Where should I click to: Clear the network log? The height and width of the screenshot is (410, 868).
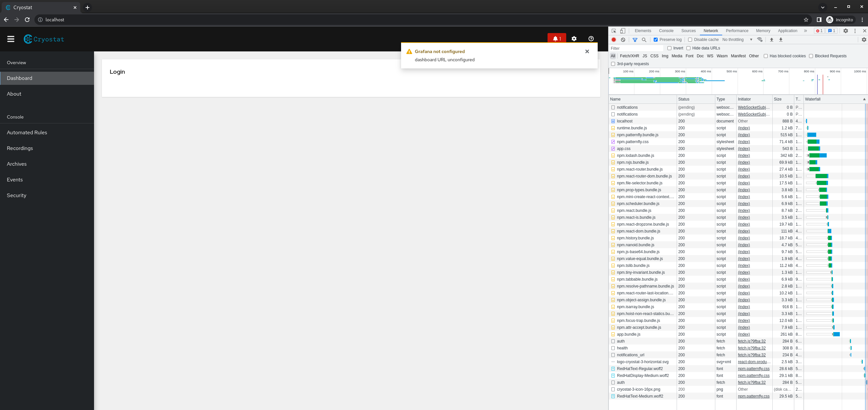tap(623, 40)
